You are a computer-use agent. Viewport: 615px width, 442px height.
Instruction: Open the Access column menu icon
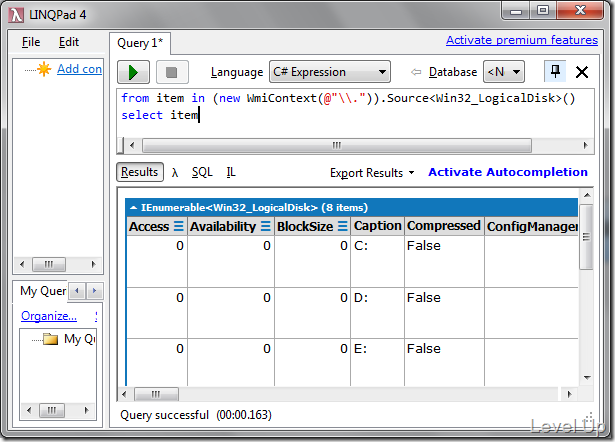(x=179, y=226)
